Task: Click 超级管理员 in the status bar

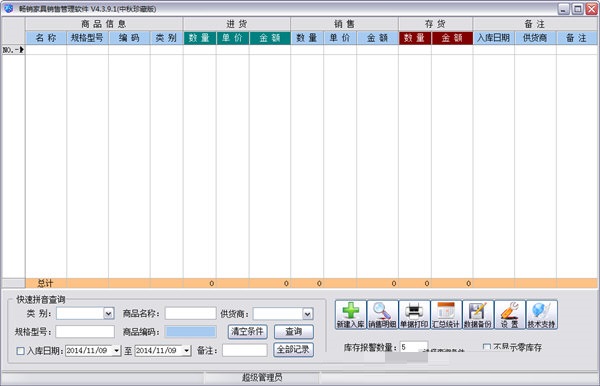Action: 262,378
